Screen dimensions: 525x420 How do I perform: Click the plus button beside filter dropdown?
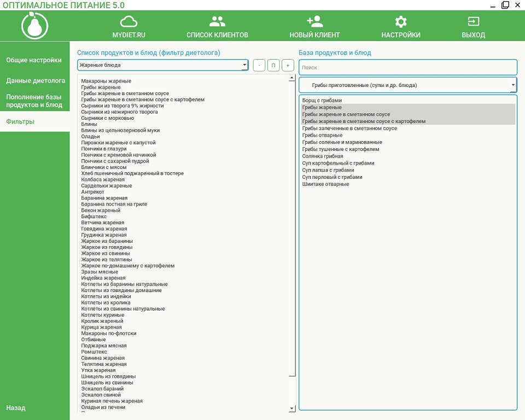click(288, 65)
